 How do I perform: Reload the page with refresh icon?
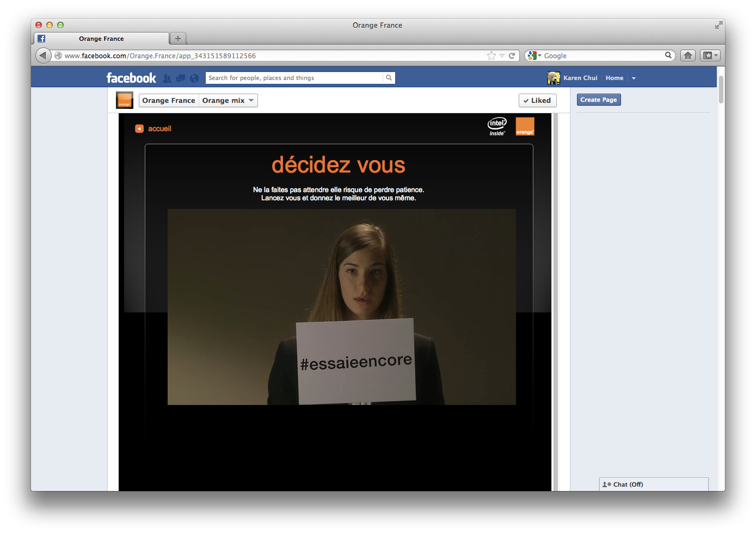[x=512, y=56]
